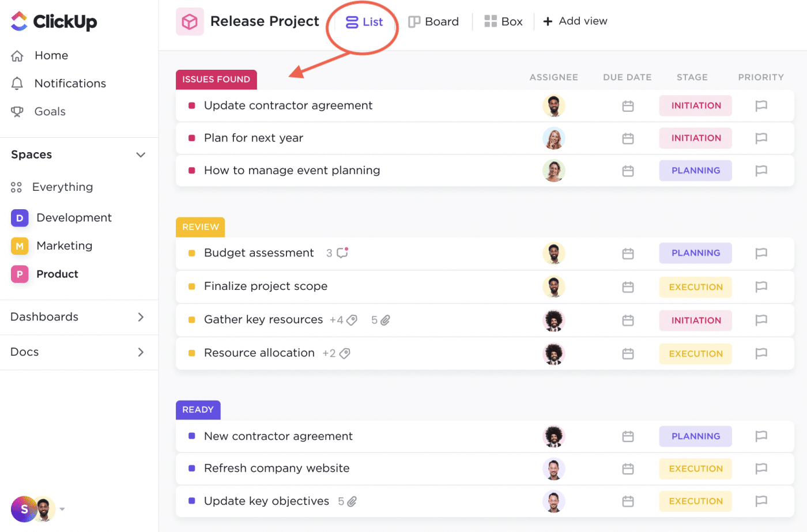View attachments on Gather key resources
The height and width of the screenshot is (532, 807).
tap(385, 320)
